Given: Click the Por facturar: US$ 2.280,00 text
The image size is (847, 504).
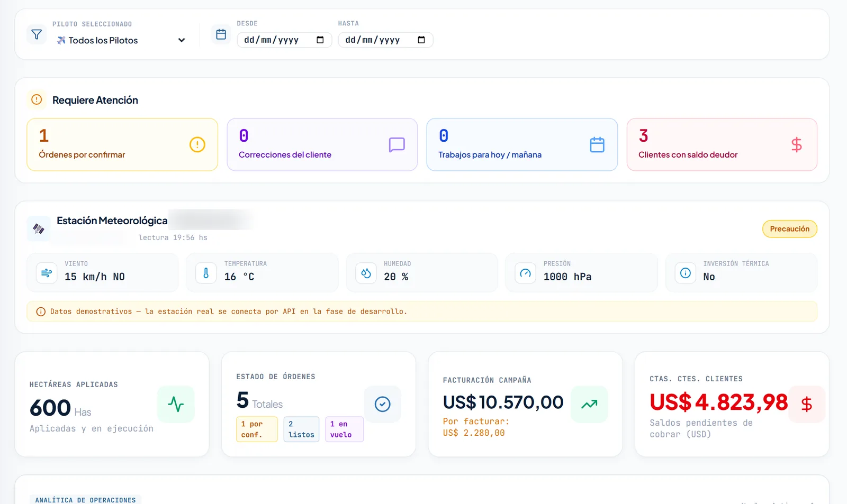Looking at the screenshot, I should [x=476, y=427].
